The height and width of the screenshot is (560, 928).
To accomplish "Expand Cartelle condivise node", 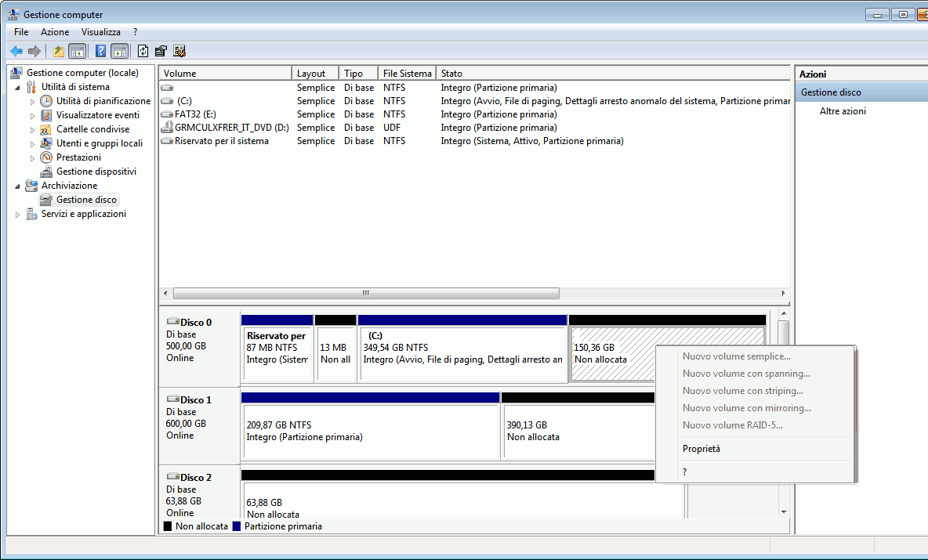I will click(32, 130).
